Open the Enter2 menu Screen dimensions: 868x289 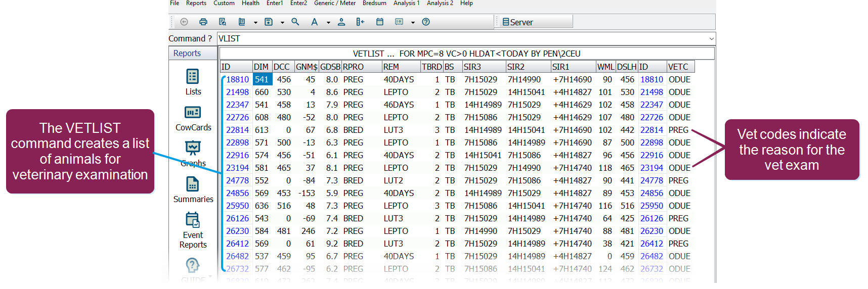click(298, 3)
